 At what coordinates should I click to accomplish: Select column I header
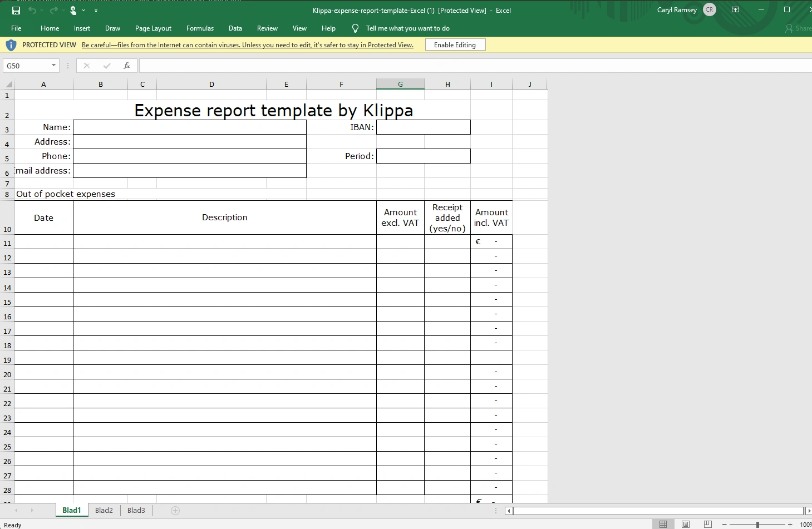pyautogui.click(x=491, y=85)
